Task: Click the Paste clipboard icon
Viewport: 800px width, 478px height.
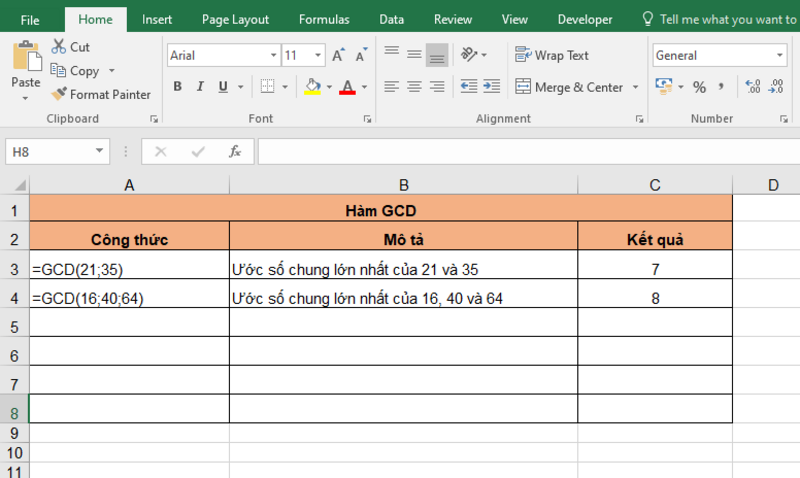Action: (x=27, y=56)
